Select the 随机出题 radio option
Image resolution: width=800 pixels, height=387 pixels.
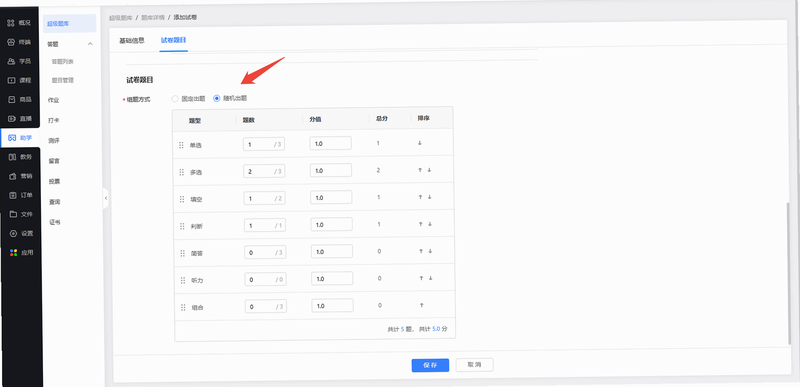coord(217,98)
